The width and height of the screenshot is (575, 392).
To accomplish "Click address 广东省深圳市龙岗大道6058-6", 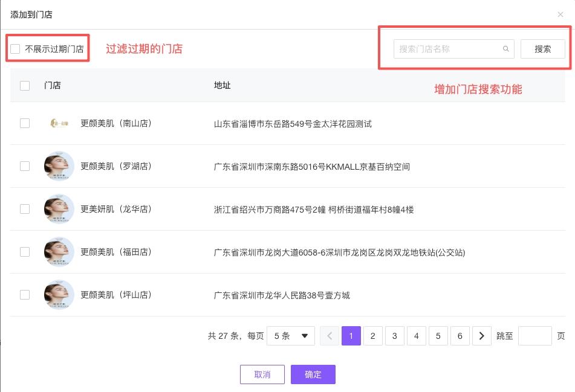I will tap(270, 252).
